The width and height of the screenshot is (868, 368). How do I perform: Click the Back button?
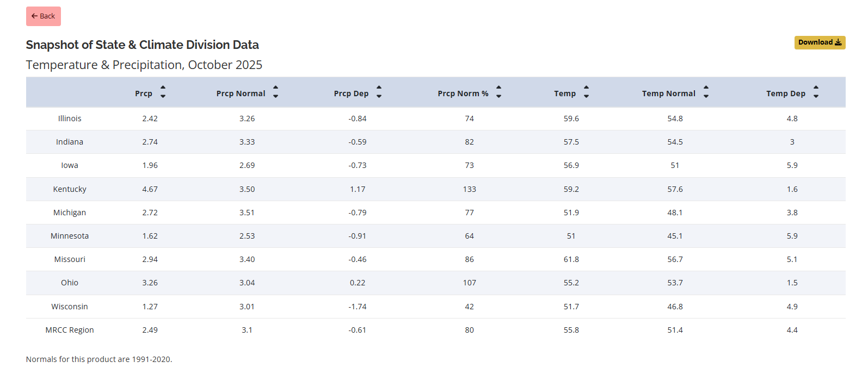click(44, 16)
